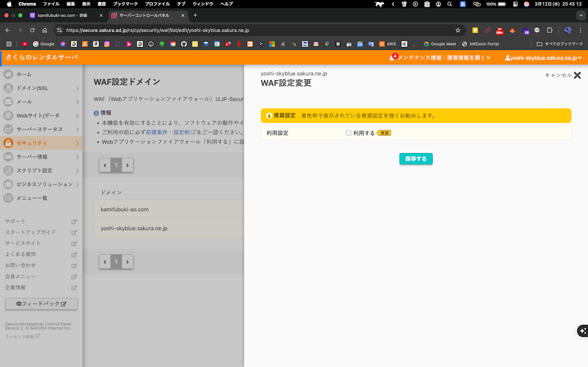Click lower pagination next arrow
Image resolution: width=588 pixels, height=367 pixels.
click(x=127, y=262)
